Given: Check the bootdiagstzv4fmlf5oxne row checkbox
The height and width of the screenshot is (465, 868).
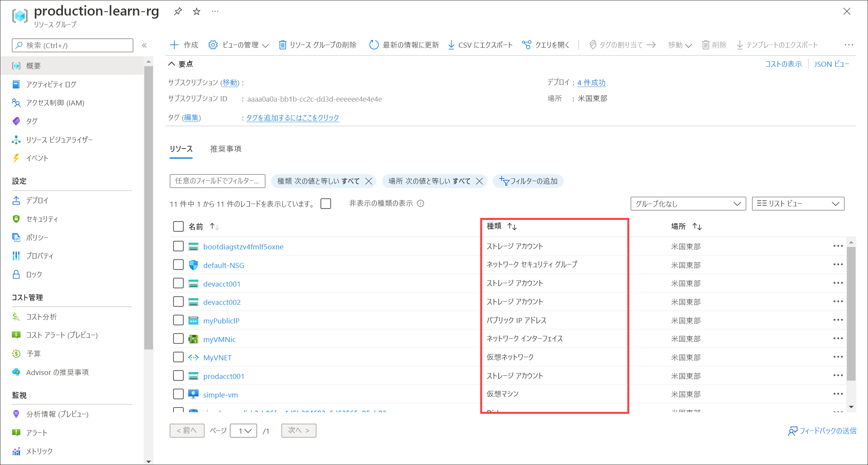Looking at the screenshot, I should click(178, 246).
